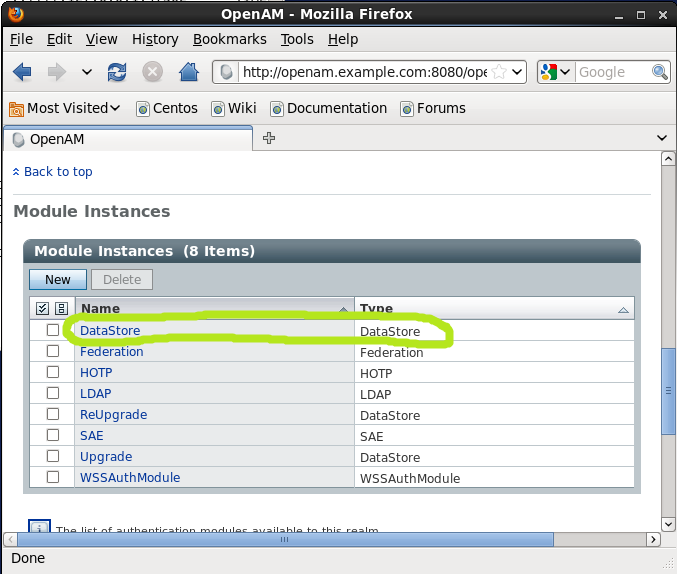677x574 pixels.
Task: Tick the WSSAuthModule row checkbox
Action: click(53, 477)
